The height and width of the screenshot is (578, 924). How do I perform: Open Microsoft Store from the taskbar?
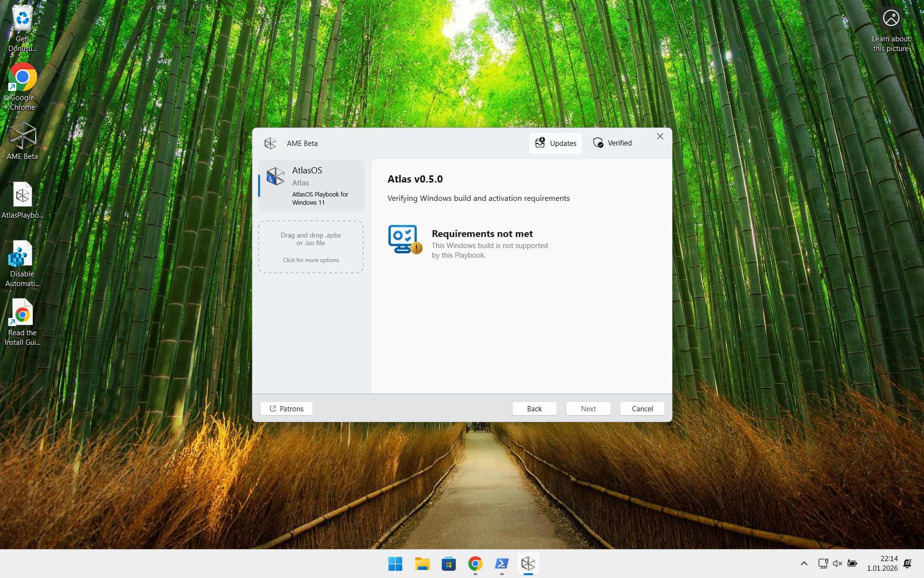449,564
